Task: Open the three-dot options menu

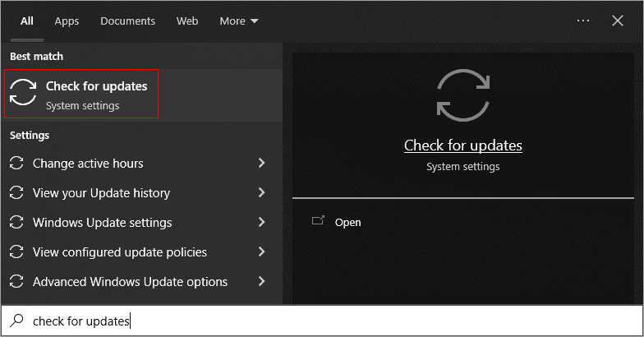Action: (x=583, y=21)
